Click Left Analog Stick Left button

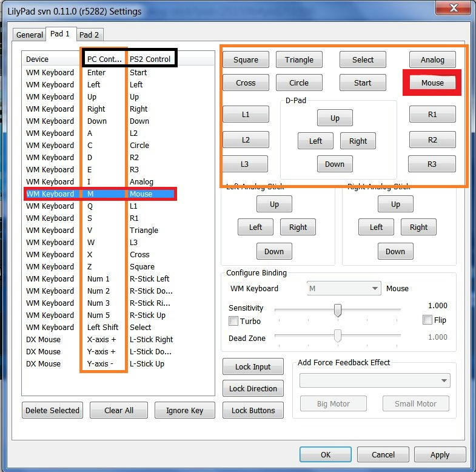[x=255, y=227]
